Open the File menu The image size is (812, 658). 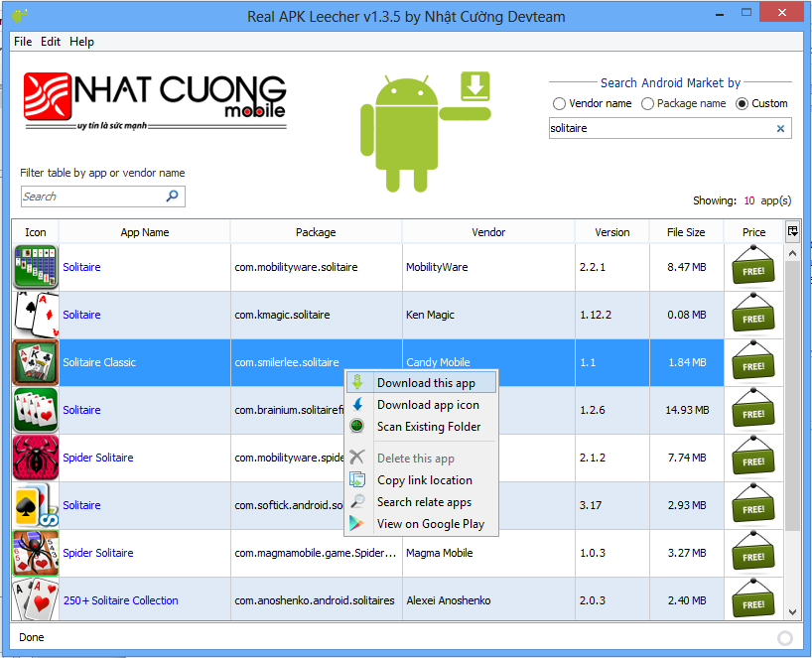[23, 42]
